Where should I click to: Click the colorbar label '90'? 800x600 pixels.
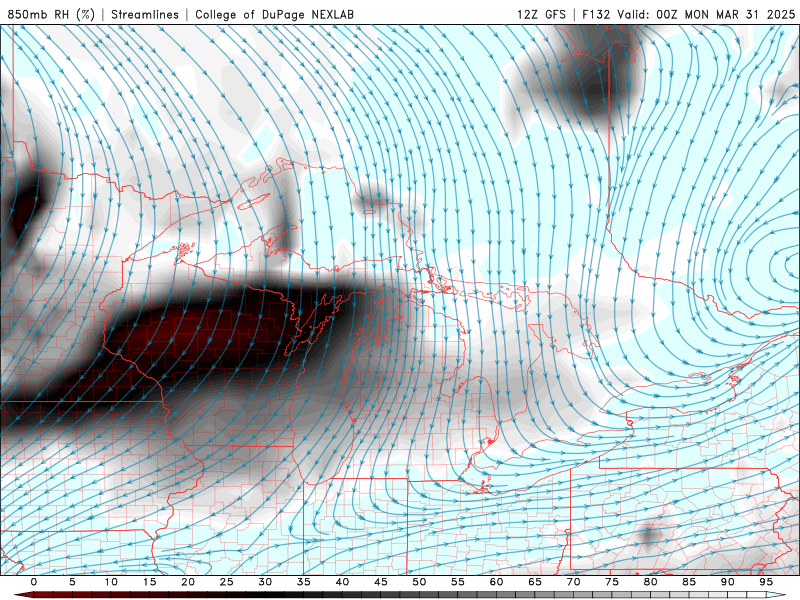pos(727,582)
